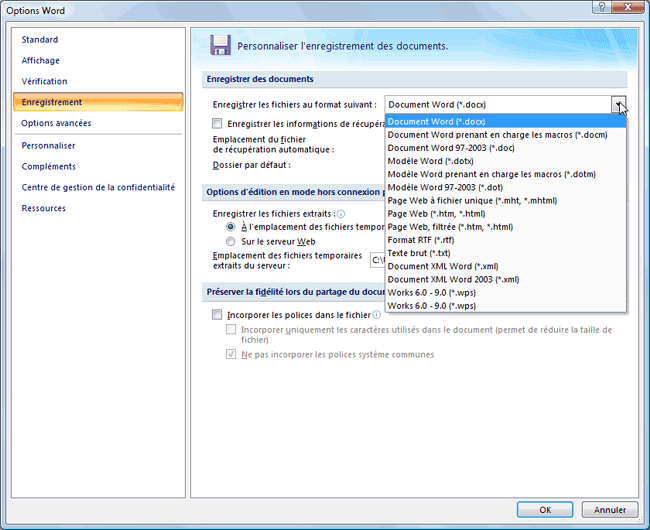Choose 'Document Word 97-2003 (*.doc)' from list

(x=452, y=148)
